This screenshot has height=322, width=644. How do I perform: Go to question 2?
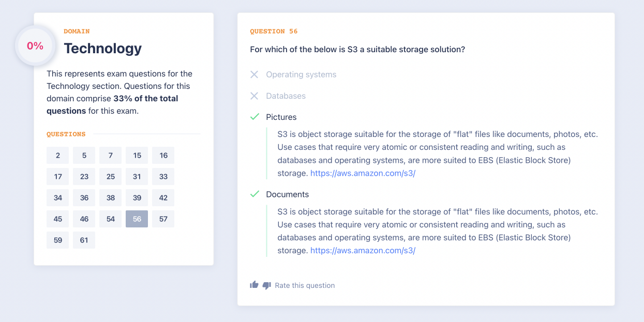click(x=58, y=155)
